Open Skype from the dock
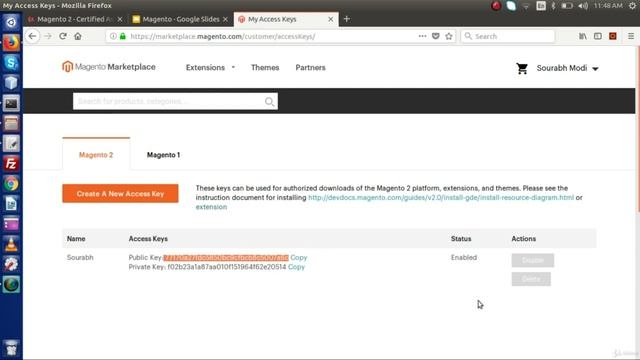 point(11,62)
